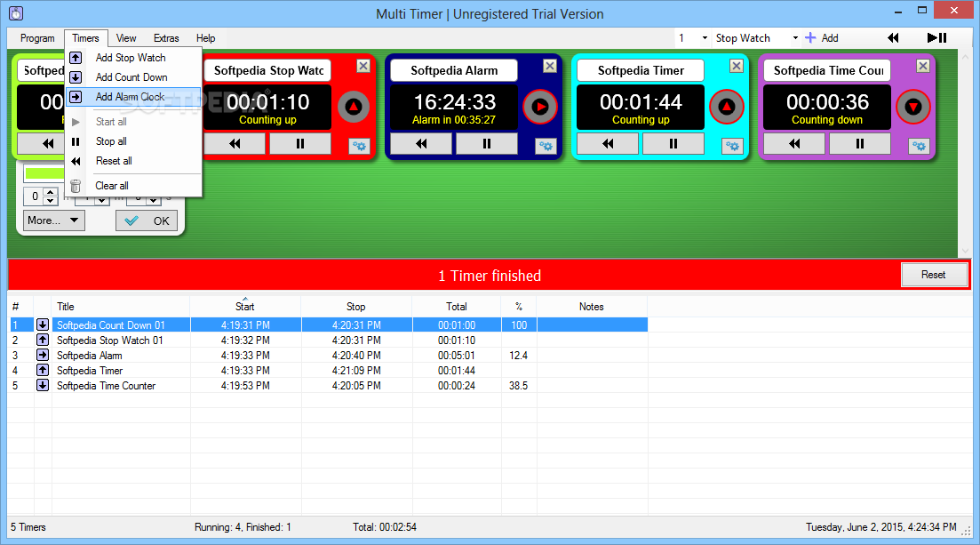Click count-down icon in row 1

[x=43, y=325]
